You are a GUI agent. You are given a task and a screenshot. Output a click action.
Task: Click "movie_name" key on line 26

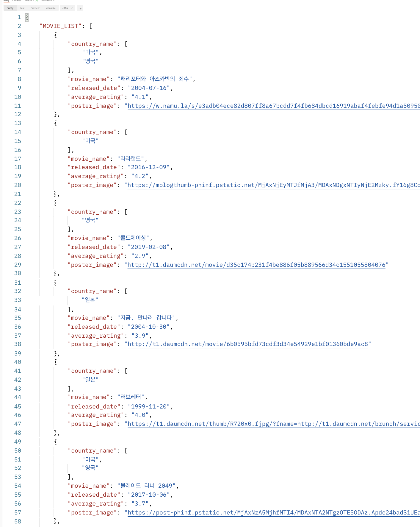(89, 238)
